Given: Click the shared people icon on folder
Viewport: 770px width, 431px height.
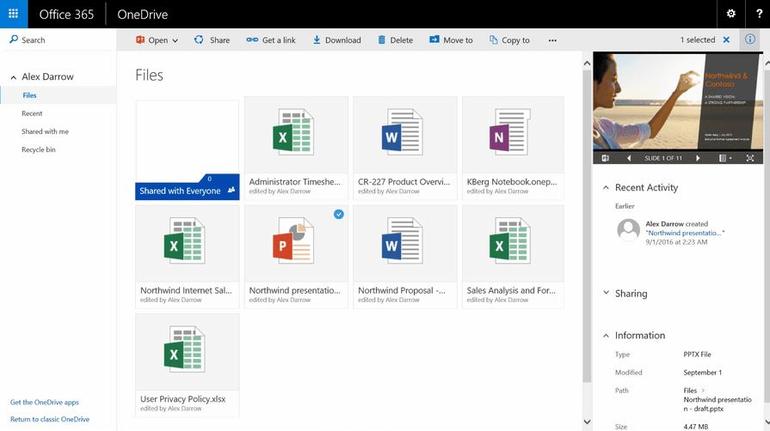Looking at the screenshot, I should 231,190.
